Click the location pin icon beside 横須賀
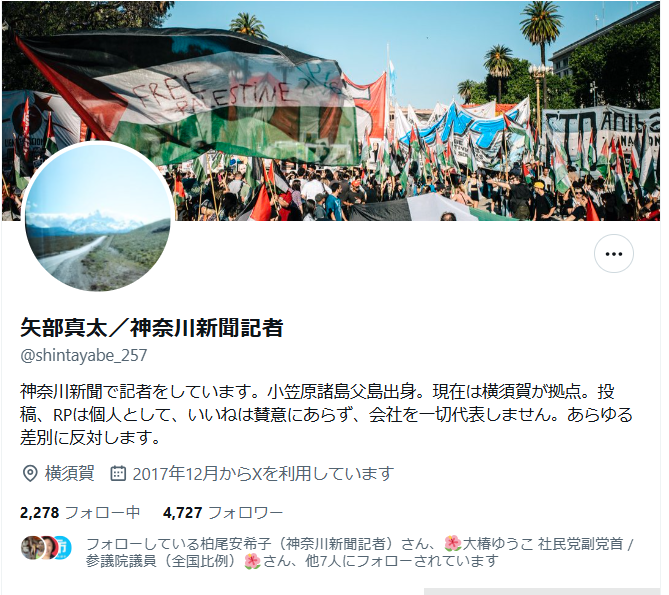669x595 pixels. point(30,473)
